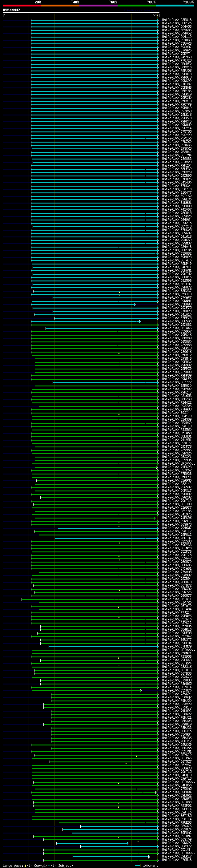Select the UniRef100_Q0MX10 label
Screen dimensions: 197x868
pos(177,67)
